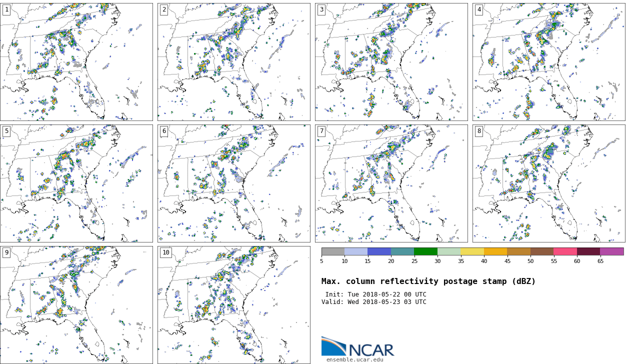Image resolution: width=630 pixels, height=364 pixels.
Task: Select the pink 55-60 dBZ color swatch
Action: [x=565, y=251]
